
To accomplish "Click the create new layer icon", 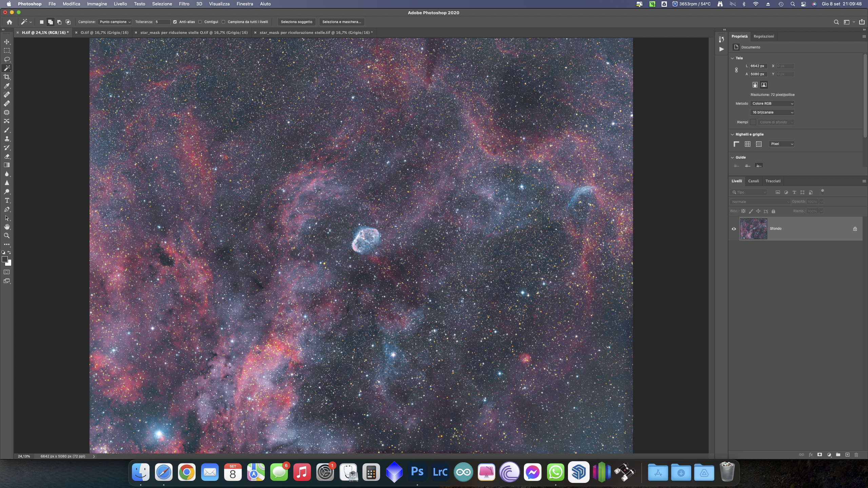I will 847,455.
